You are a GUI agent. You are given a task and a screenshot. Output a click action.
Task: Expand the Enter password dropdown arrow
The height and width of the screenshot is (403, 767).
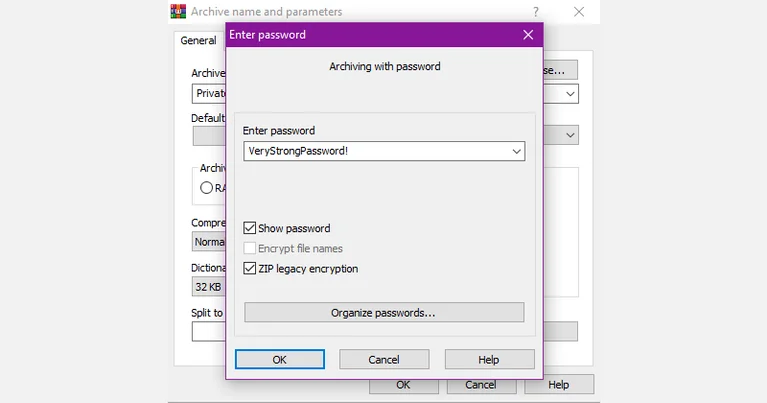tap(516, 151)
